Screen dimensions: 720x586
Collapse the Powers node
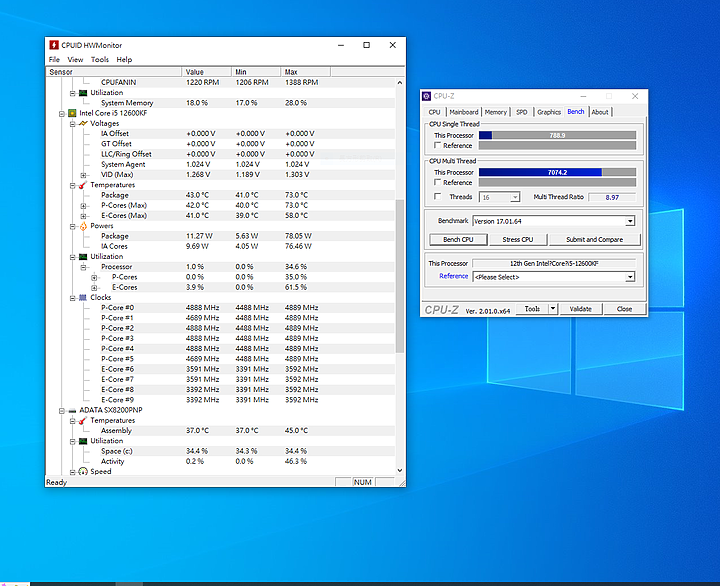(73, 226)
